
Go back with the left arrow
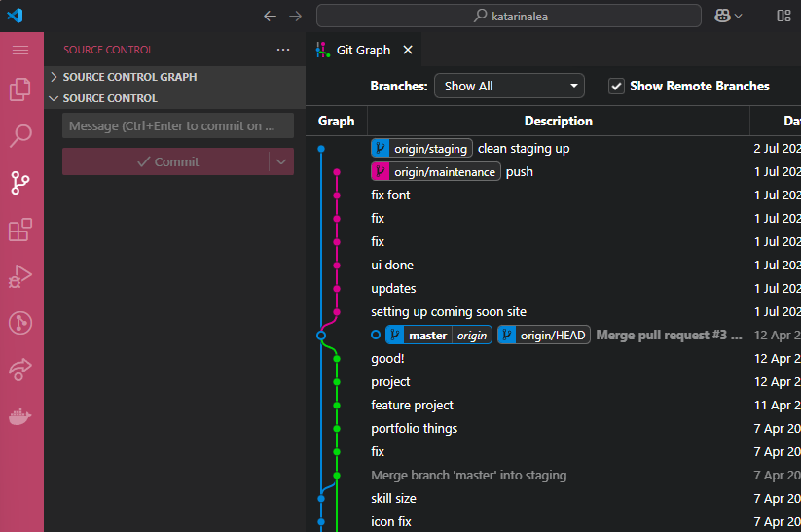(271, 17)
